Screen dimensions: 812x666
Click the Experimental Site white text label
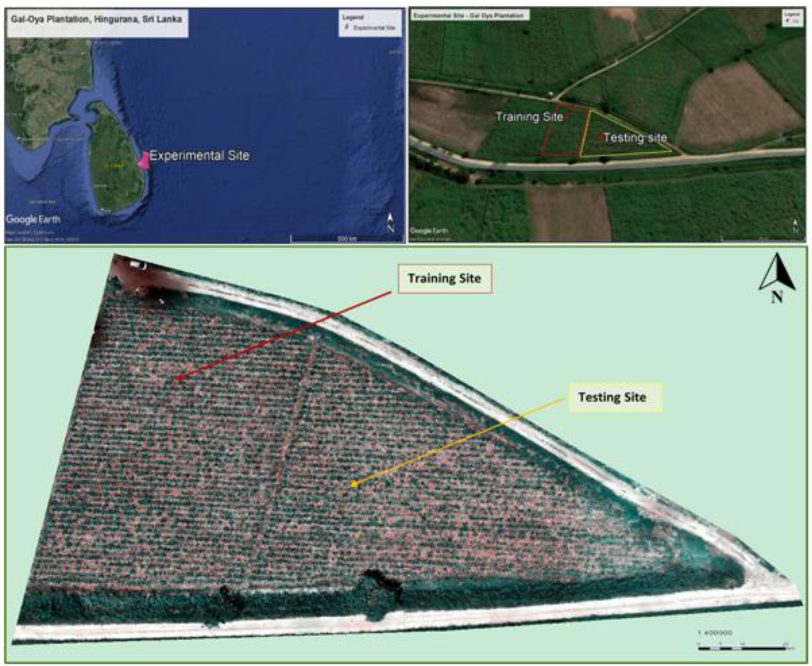(x=199, y=156)
